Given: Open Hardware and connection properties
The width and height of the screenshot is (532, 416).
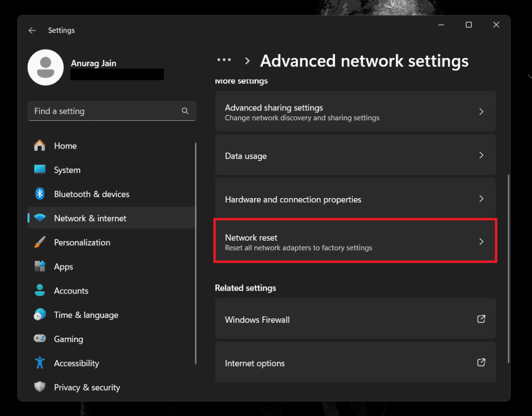Looking at the screenshot, I should point(355,199).
